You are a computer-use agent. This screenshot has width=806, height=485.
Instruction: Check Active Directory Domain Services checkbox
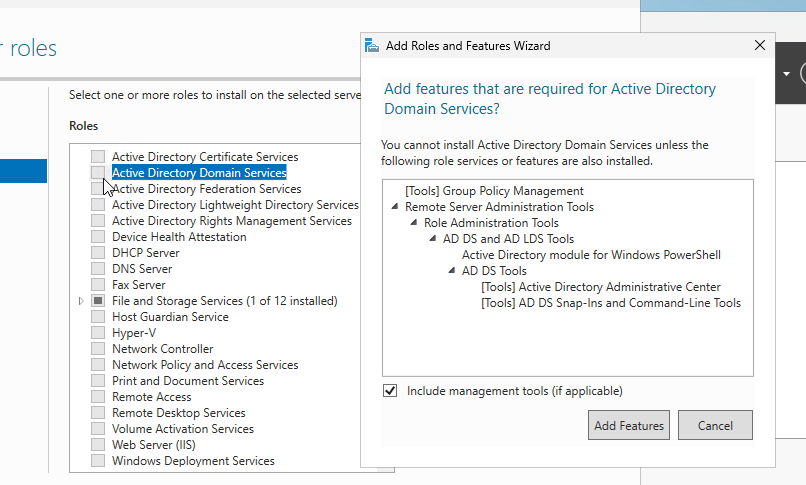click(98, 172)
